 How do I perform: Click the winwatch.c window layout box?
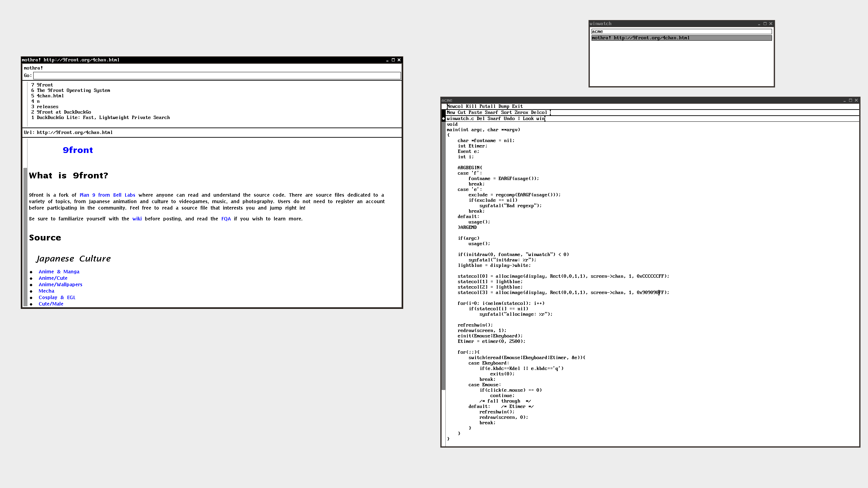443,119
